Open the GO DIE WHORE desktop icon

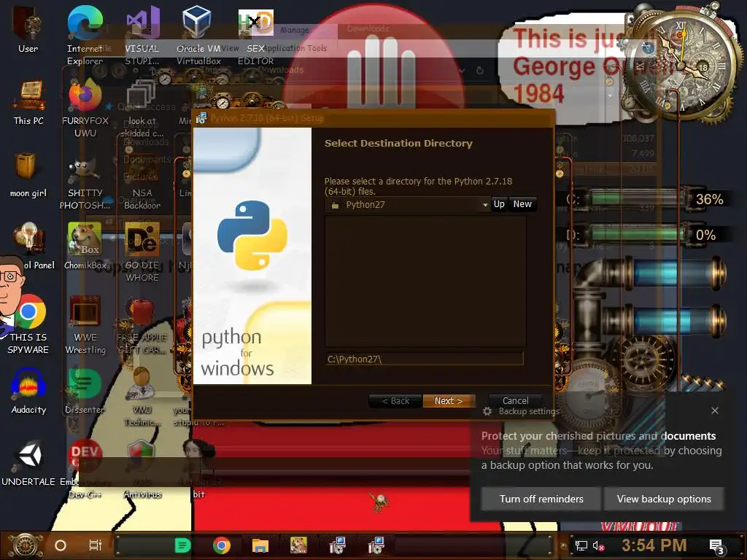click(x=142, y=252)
